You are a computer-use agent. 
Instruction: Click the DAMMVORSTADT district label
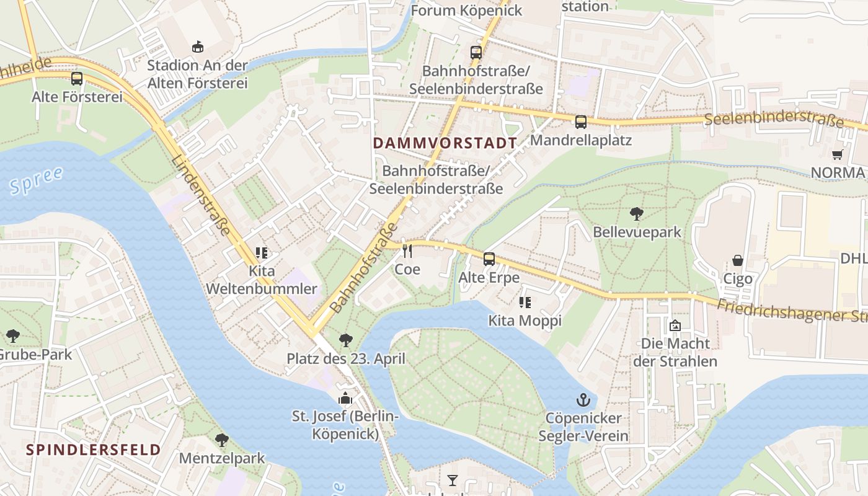pyautogui.click(x=445, y=143)
